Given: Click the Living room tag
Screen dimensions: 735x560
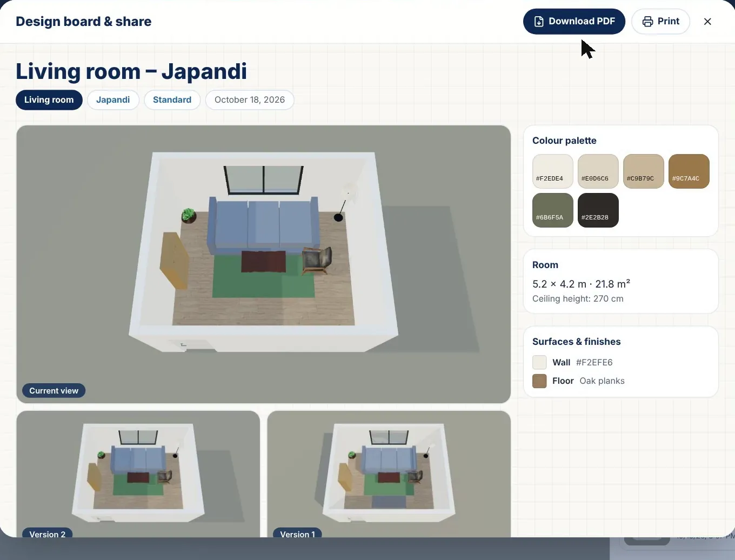Looking at the screenshot, I should (49, 100).
